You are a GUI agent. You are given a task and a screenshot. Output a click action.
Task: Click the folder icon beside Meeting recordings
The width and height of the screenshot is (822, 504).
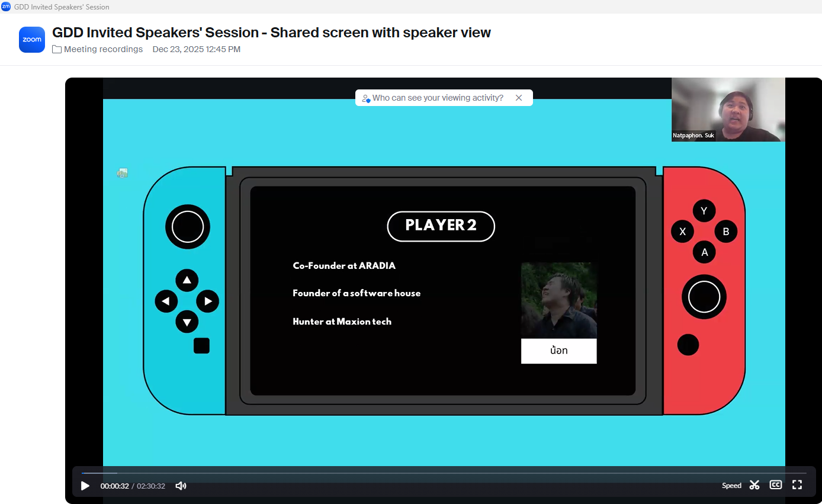(x=57, y=49)
